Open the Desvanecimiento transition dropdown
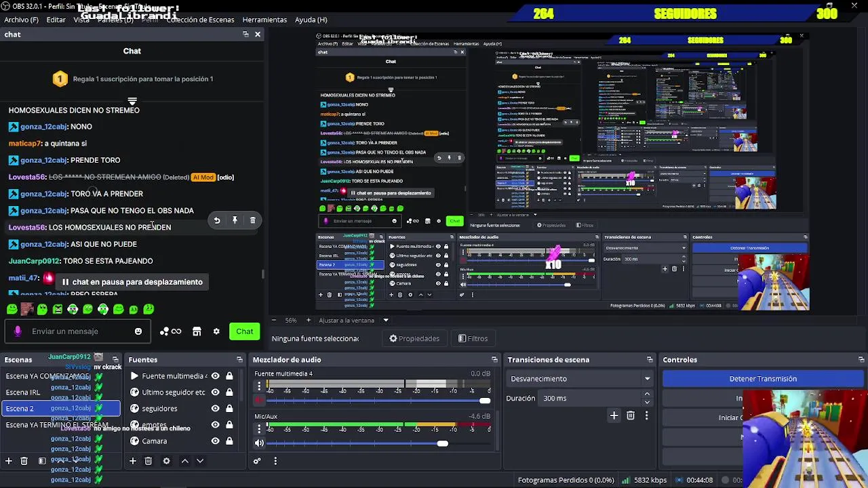This screenshot has height=488, width=868. coord(580,379)
